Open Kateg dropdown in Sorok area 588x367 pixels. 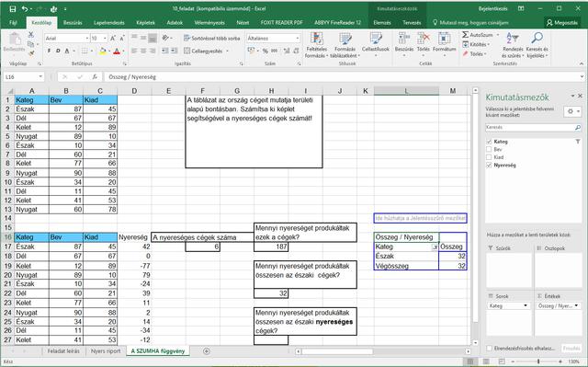coord(525,305)
